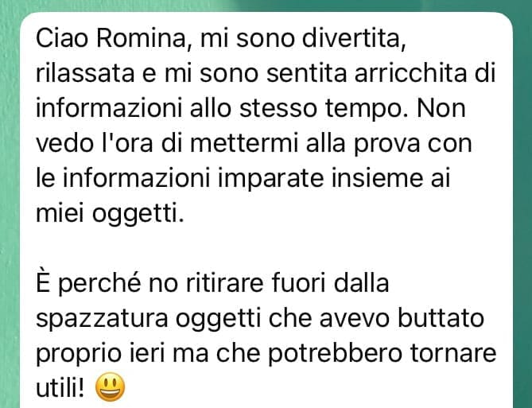Screen dimensions: 532x408
Task: Tap the word informazioni on the third line
Action: point(109,108)
